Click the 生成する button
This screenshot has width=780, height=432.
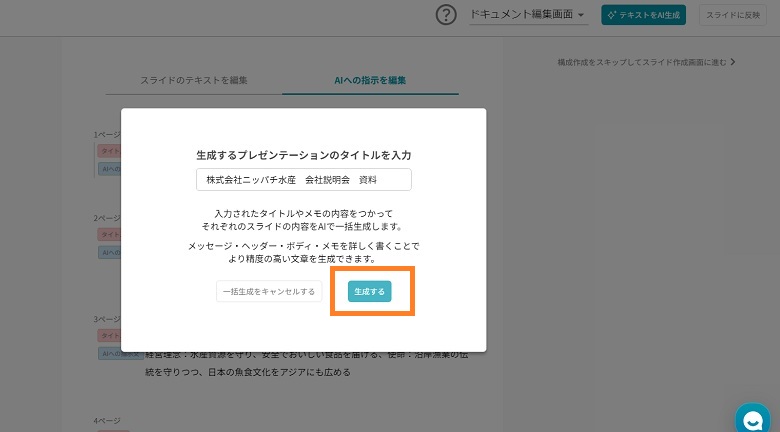[370, 292]
